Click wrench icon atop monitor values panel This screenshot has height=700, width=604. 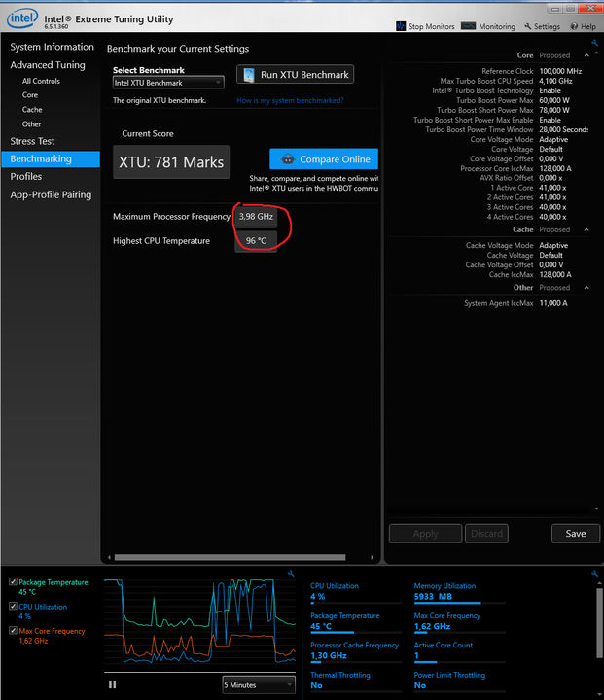[x=594, y=574]
